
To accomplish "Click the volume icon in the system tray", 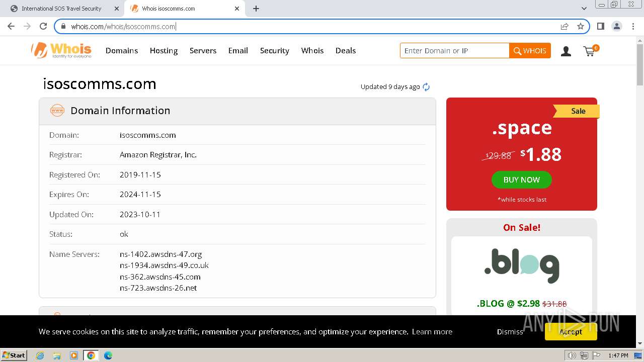I will 572,355.
